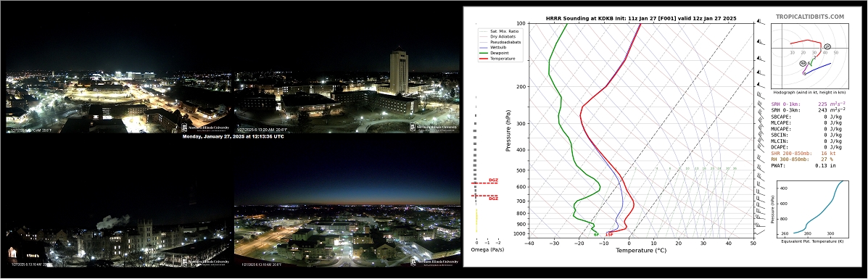Click the RM storm motion marker on hodograph
The height and width of the screenshot is (279, 868).
[803, 64]
